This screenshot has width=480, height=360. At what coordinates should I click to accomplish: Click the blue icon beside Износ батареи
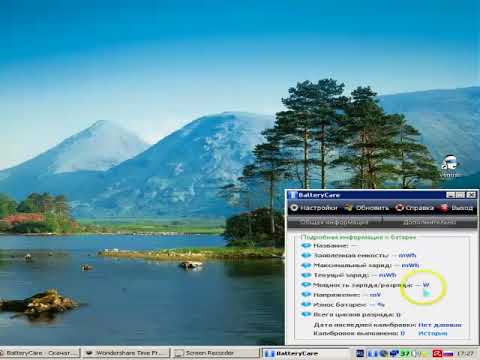306,304
